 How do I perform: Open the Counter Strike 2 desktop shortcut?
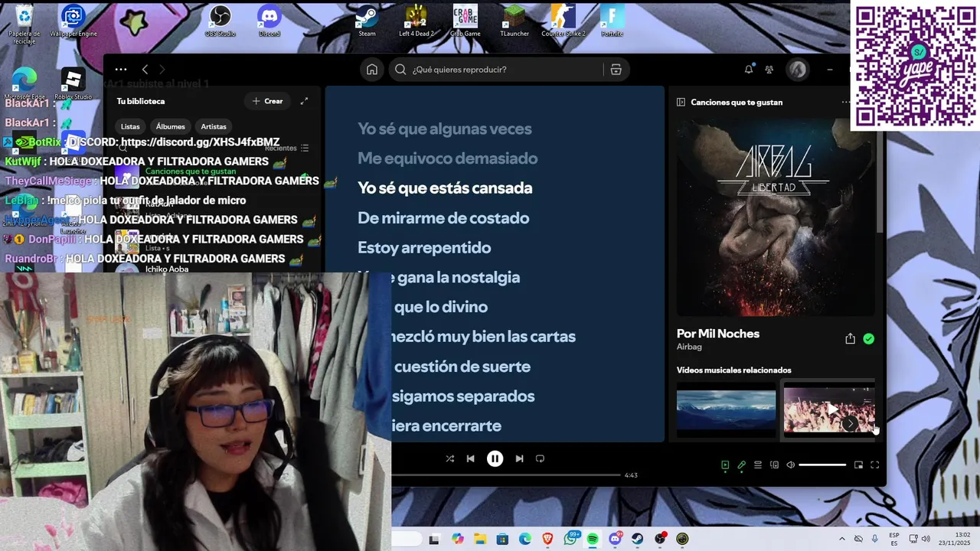click(563, 21)
